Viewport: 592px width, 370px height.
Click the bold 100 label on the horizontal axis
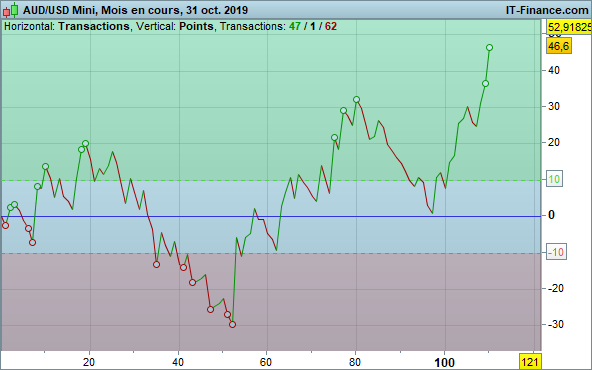point(444,363)
